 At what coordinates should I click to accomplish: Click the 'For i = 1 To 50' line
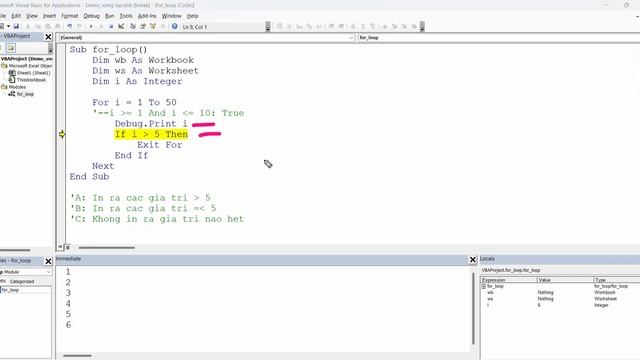[134, 102]
